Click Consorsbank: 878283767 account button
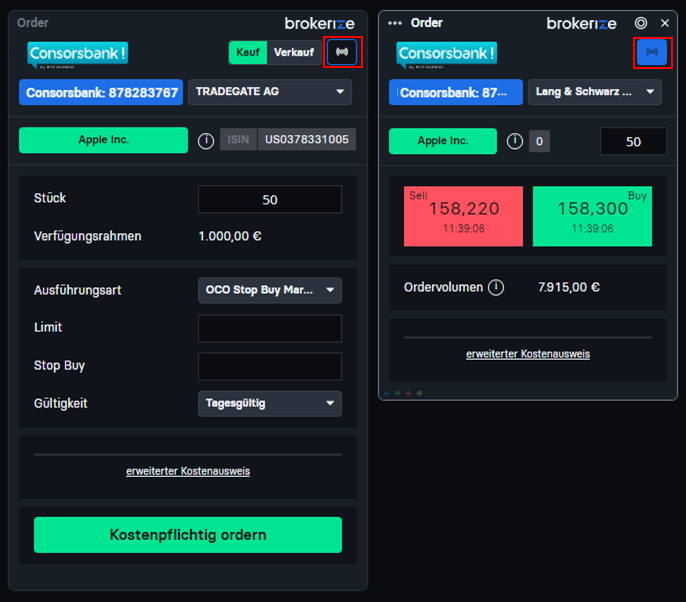Viewport: 686px width, 602px height. 101,92
